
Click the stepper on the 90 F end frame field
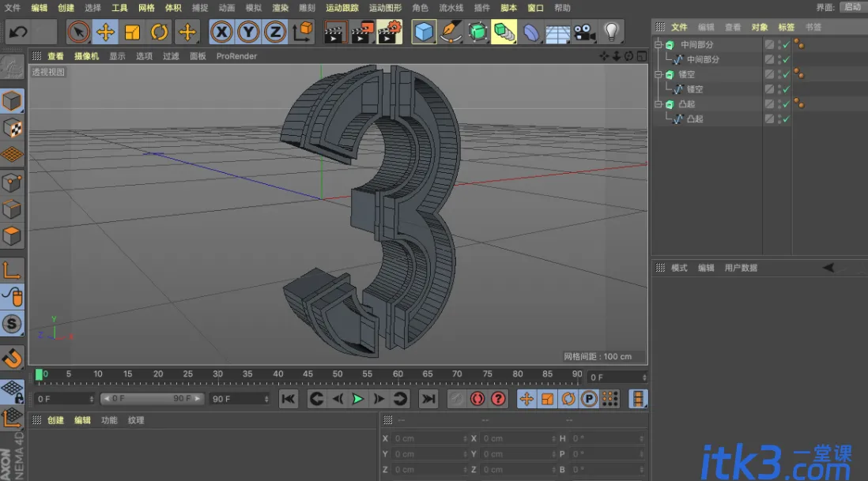click(266, 399)
